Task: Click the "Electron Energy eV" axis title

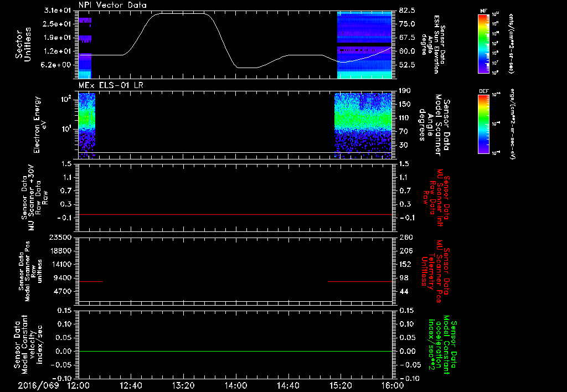Action: (x=40, y=125)
